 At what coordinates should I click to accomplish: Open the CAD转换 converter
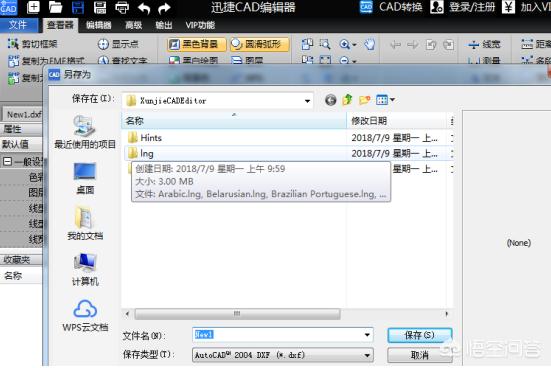tap(391, 7)
